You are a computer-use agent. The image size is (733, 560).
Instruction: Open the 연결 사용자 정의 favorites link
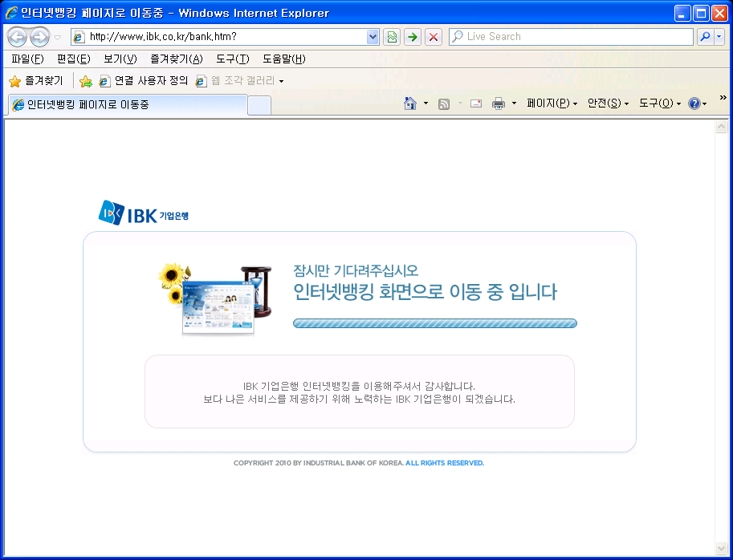click(x=144, y=81)
